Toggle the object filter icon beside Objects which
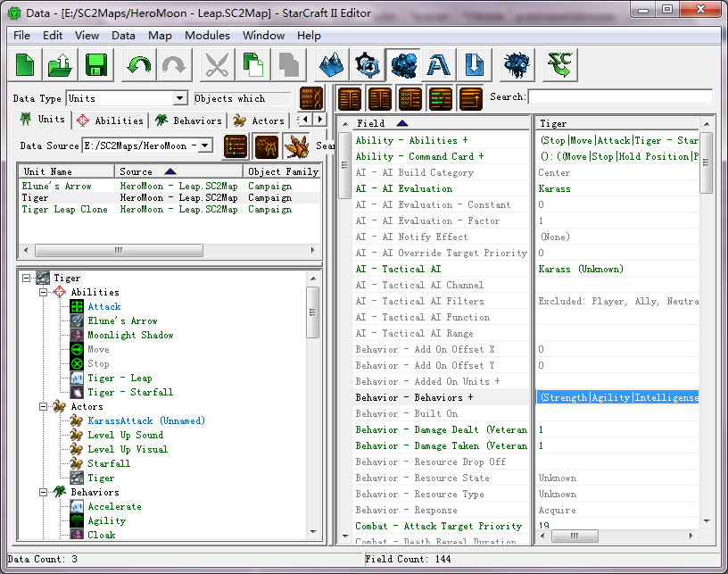 311,98
